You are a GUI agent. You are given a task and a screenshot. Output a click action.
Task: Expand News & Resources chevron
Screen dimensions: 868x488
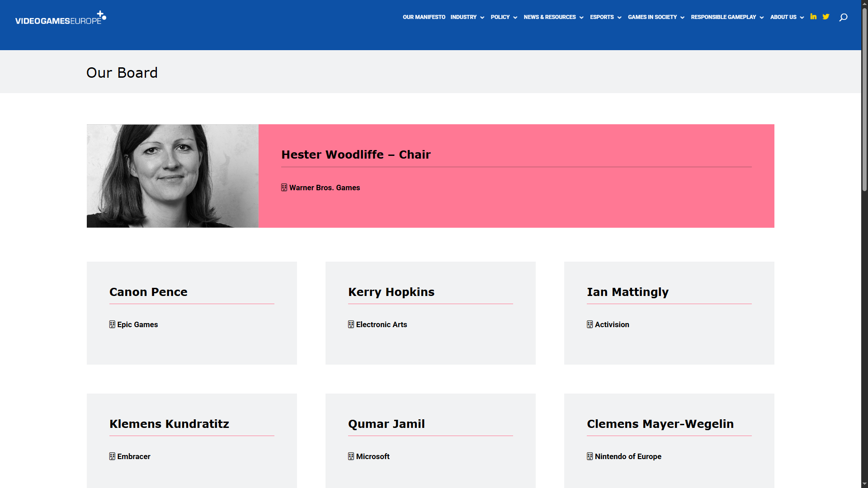[581, 18]
